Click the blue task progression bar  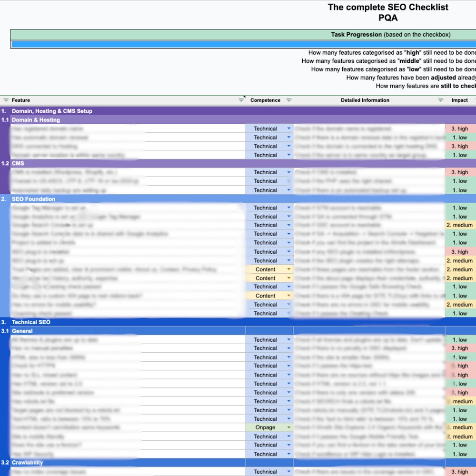[x=243, y=44]
